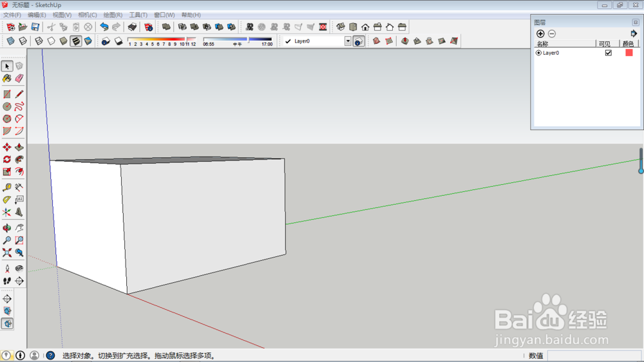Open the 窗口(W) menu

[164, 15]
